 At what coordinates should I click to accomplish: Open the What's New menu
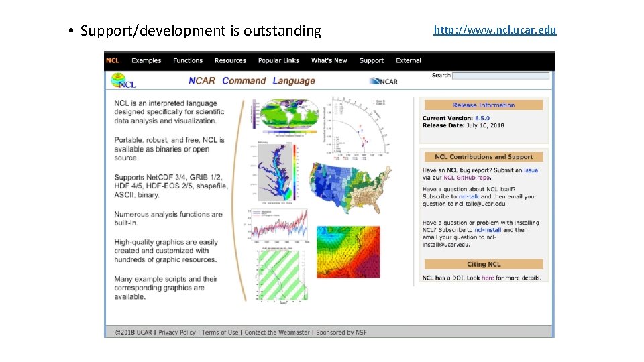tap(329, 60)
